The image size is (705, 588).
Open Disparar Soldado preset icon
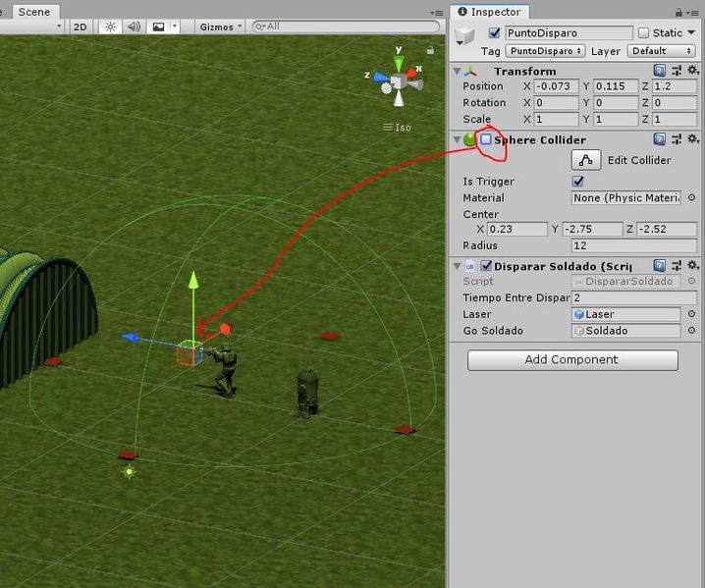(x=677, y=266)
